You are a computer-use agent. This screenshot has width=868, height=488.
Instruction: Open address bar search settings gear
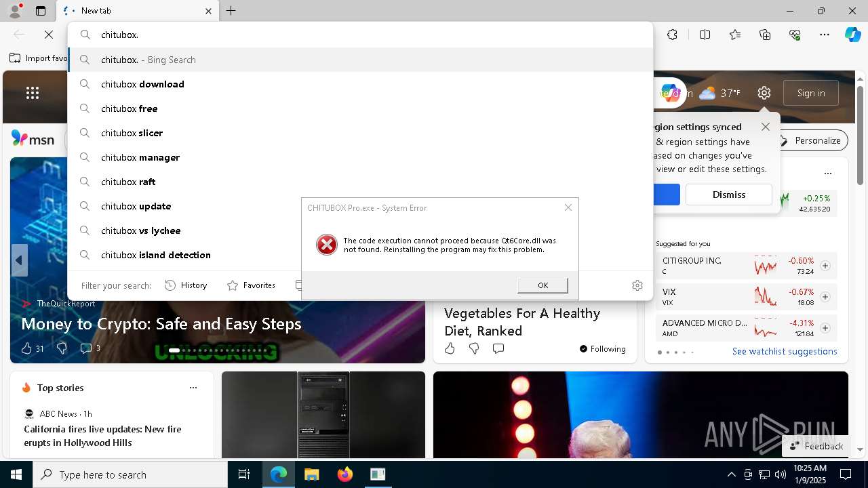coord(637,285)
